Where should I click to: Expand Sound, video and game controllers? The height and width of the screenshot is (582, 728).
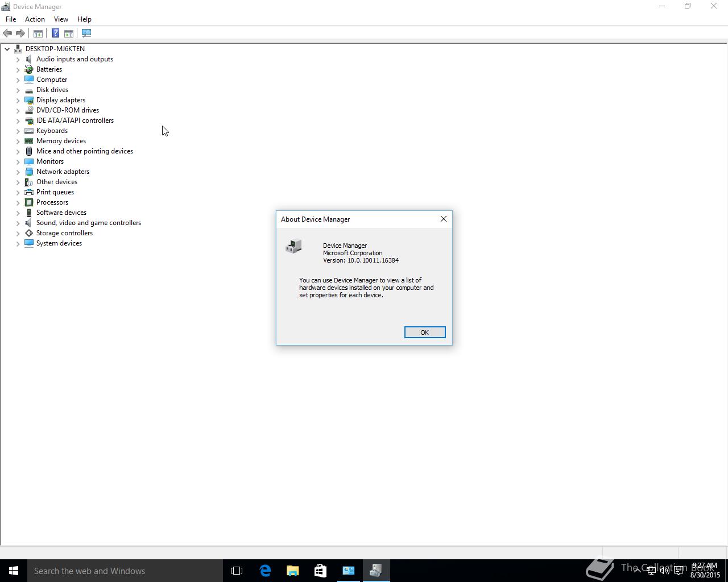(x=18, y=223)
